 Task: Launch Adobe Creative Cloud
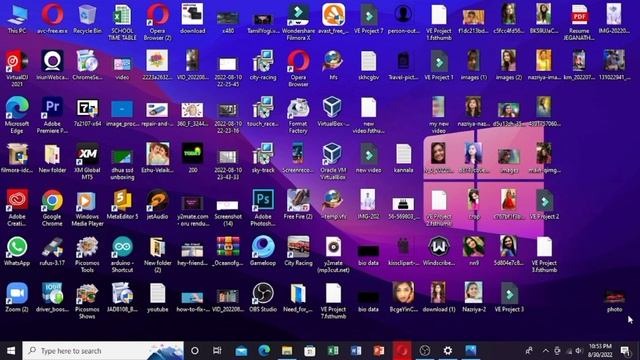[17, 208]
